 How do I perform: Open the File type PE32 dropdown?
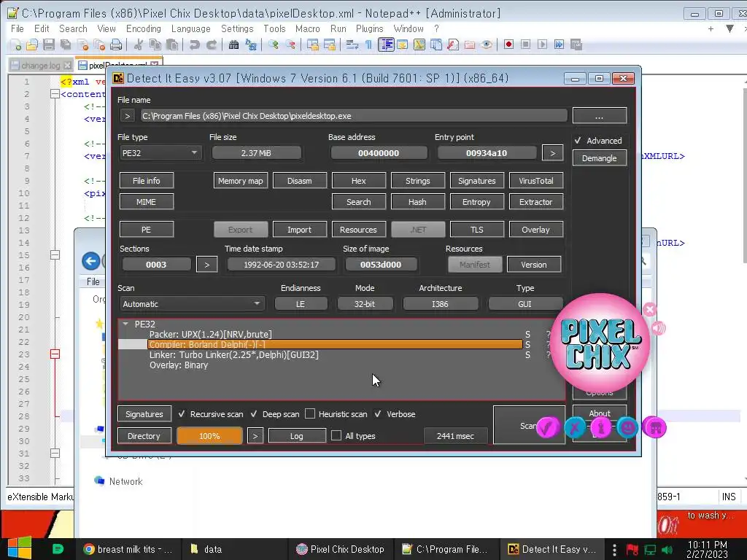click(x=160, y=153)
